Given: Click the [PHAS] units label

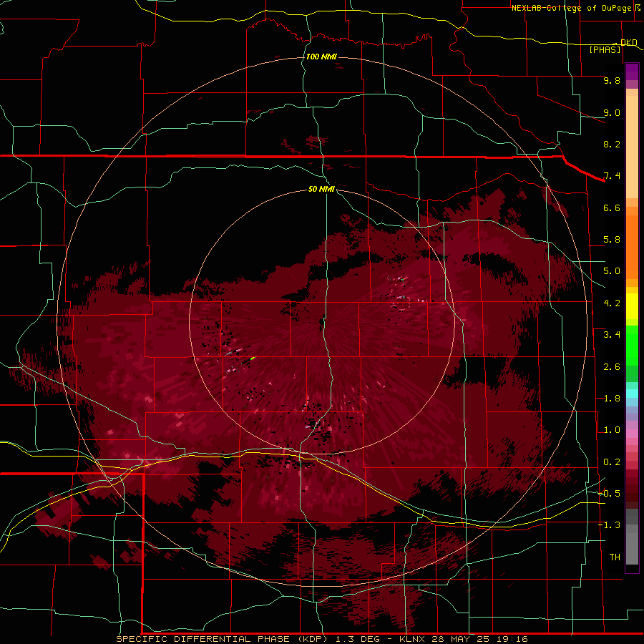Looking at the screenshot, I should (x=605, y=50).
